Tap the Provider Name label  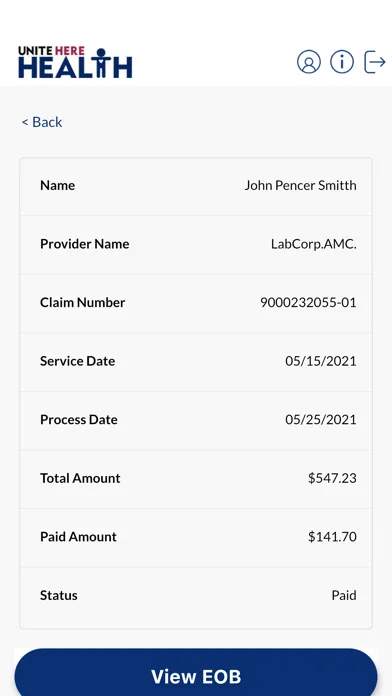pyautogui.click(x=84, y=244)
